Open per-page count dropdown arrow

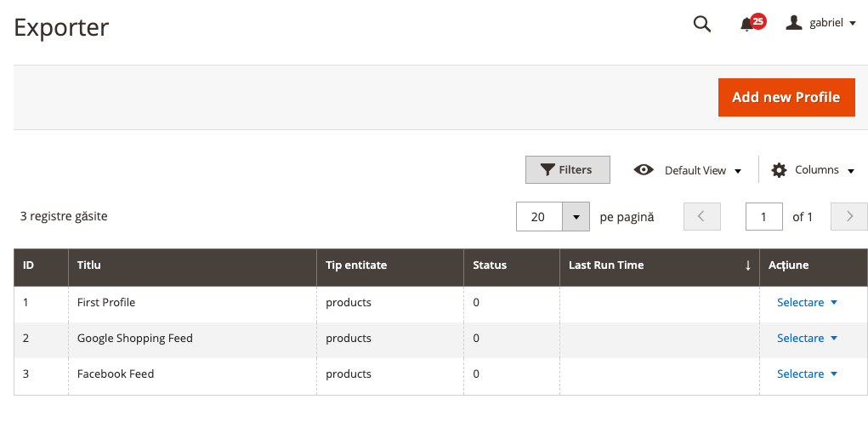576,217
